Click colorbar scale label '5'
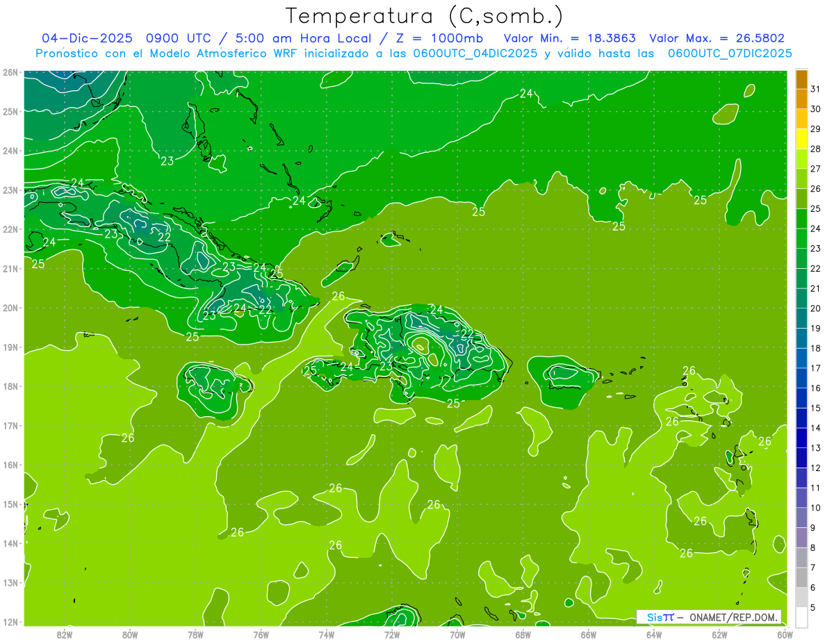Screen dimensions: 834x644 point(813,607)
